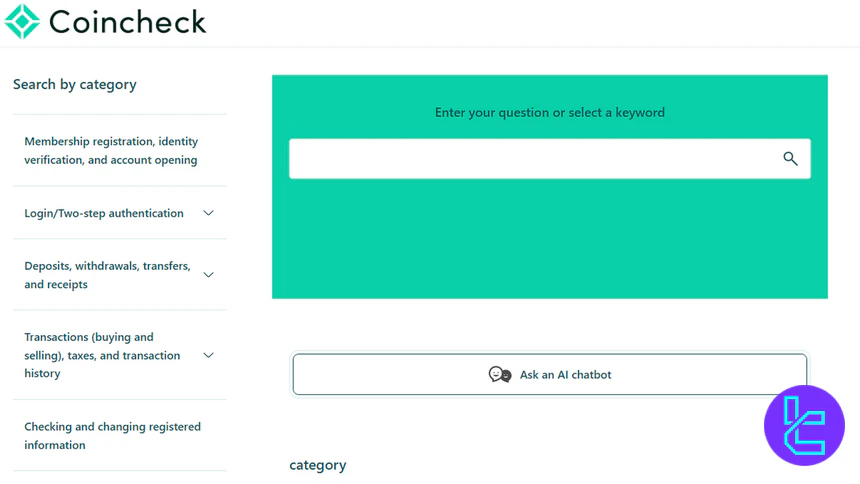Click "Enter your question or select a keyword" text
The image size is (860, 484).
[x=549, y=112]
